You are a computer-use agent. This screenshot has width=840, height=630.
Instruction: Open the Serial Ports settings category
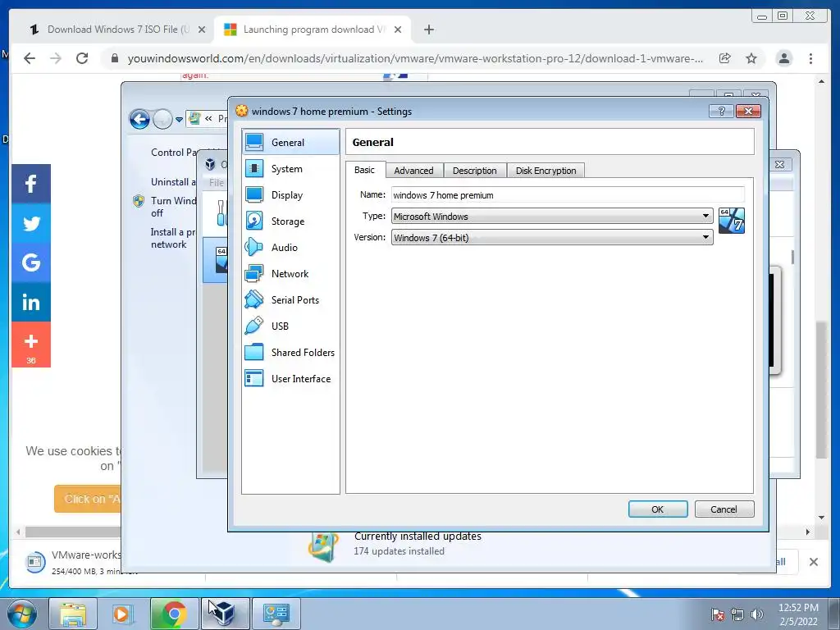click(x=291, y=299)
